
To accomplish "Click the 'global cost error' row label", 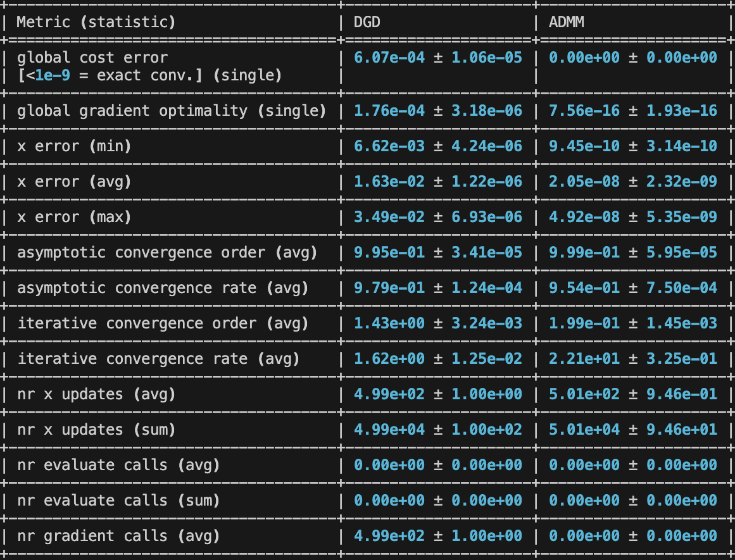I will pyautogui.click(x=92, y=58).
